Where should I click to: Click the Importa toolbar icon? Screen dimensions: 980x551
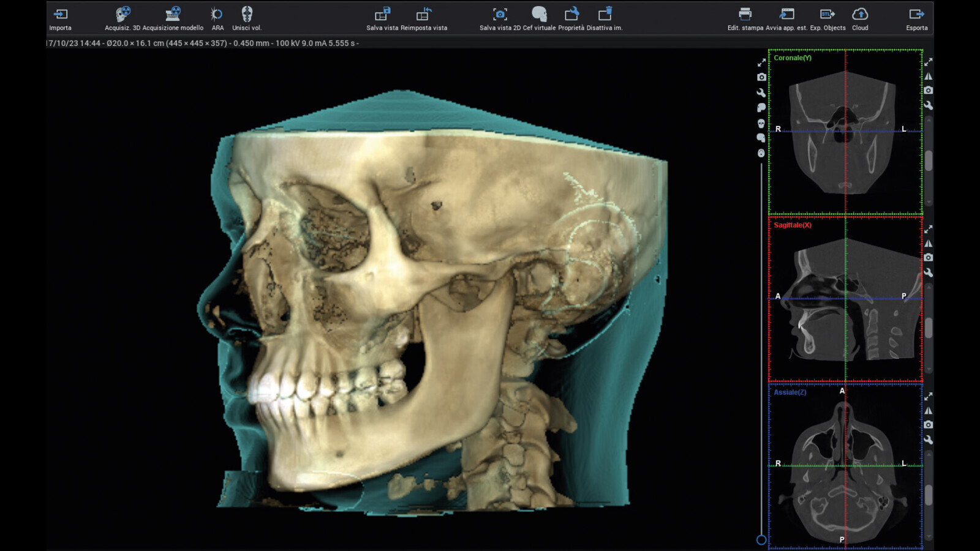(60, 15)
